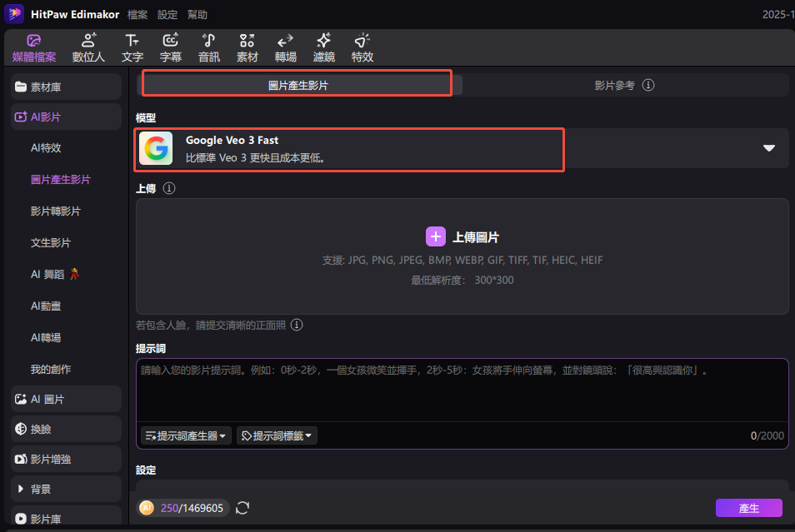Click the refresh credits icon

tap(242, 508)
